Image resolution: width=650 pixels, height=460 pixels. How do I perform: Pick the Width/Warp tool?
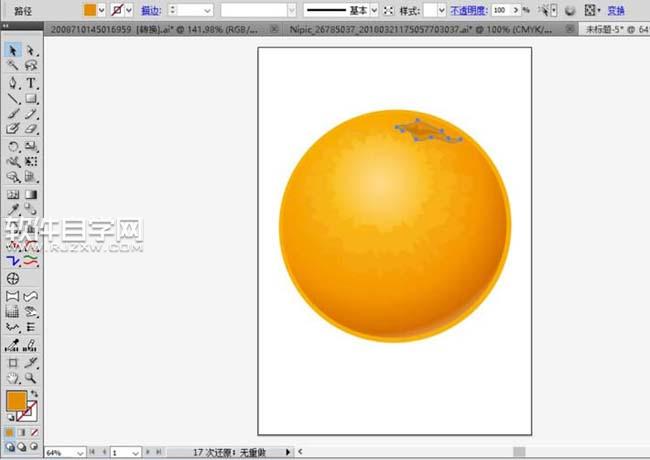tap(12, 162)
